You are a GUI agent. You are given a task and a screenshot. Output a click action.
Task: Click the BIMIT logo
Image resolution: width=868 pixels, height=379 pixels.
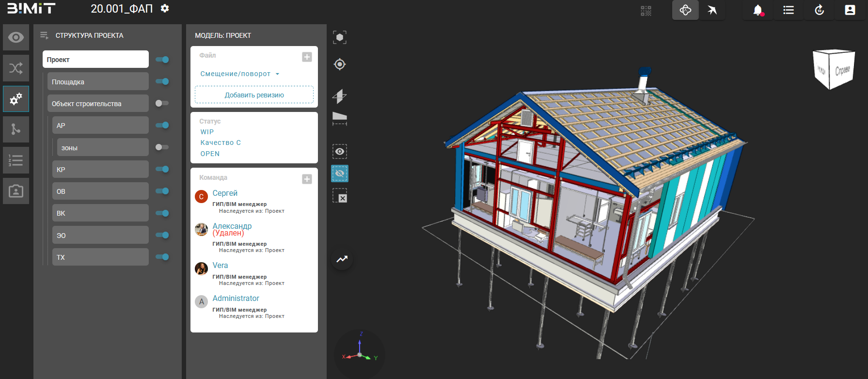(31, 8)
